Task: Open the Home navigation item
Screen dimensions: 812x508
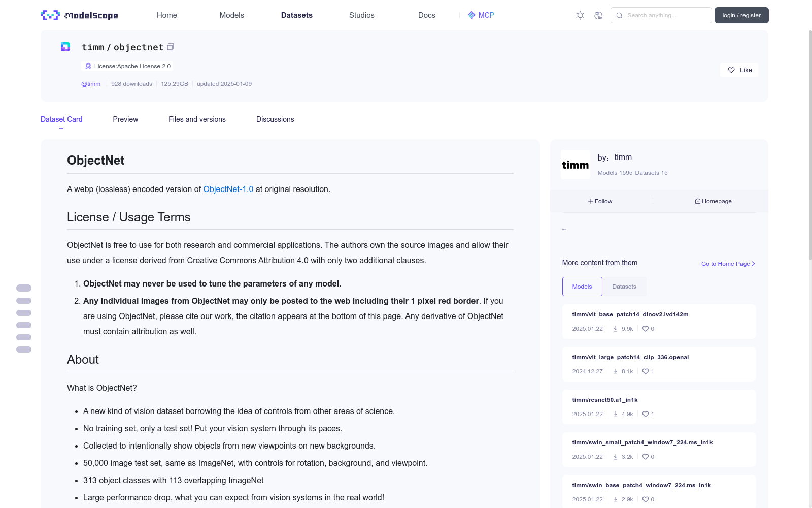Action: [167, 15]
